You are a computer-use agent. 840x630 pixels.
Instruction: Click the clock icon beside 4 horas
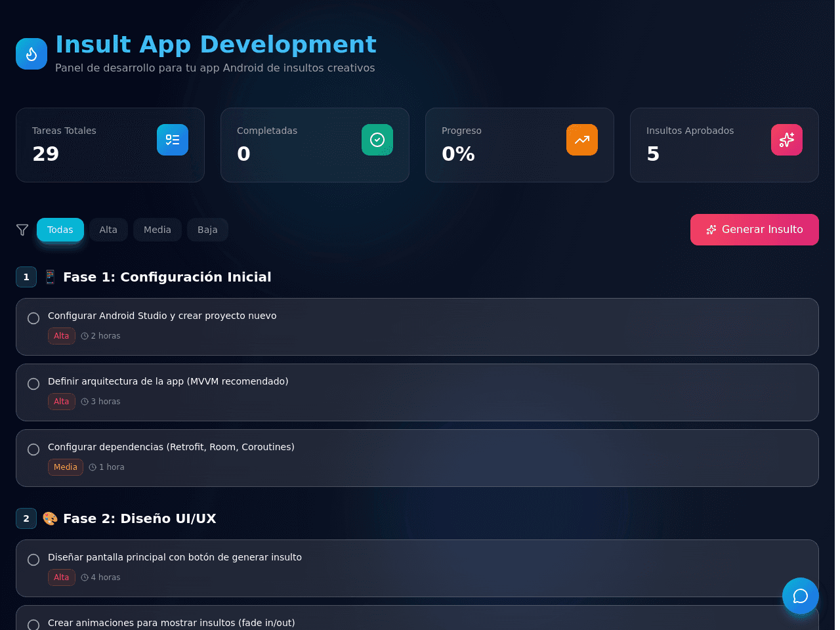(x=85, y=577)
